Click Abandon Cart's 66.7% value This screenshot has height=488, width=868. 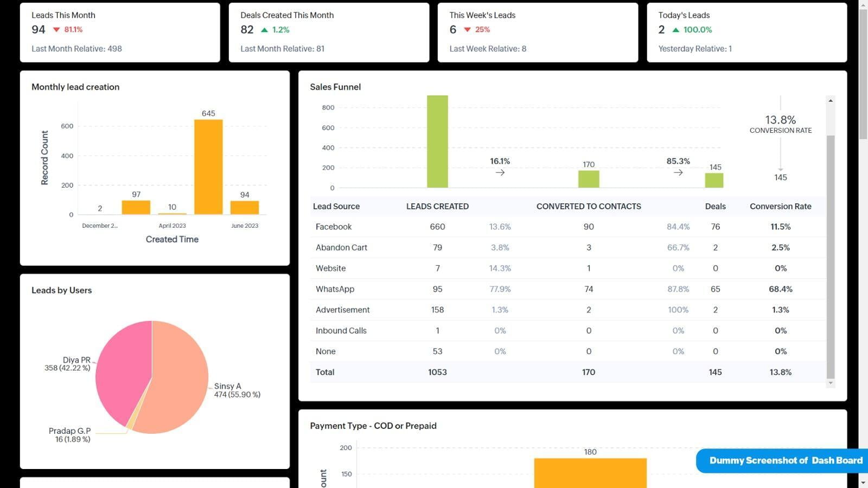pyautogui.click(x=678, y=247)
